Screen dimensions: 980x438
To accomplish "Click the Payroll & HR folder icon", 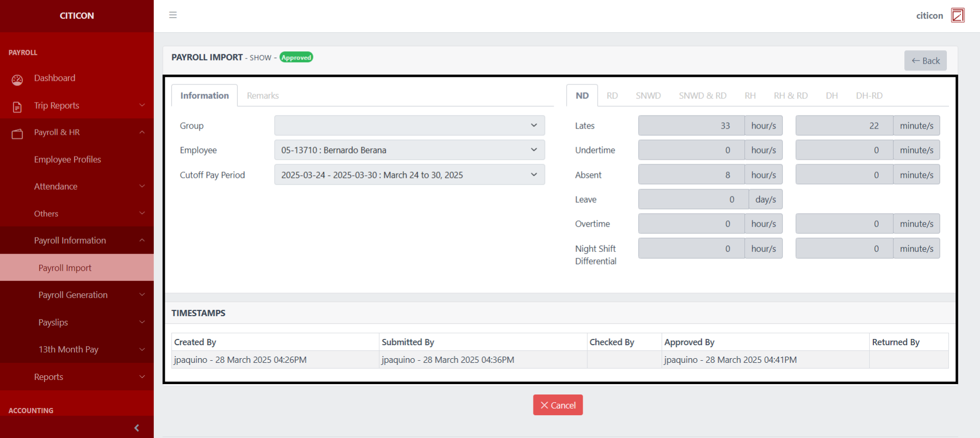I will [x=17, y=134].
